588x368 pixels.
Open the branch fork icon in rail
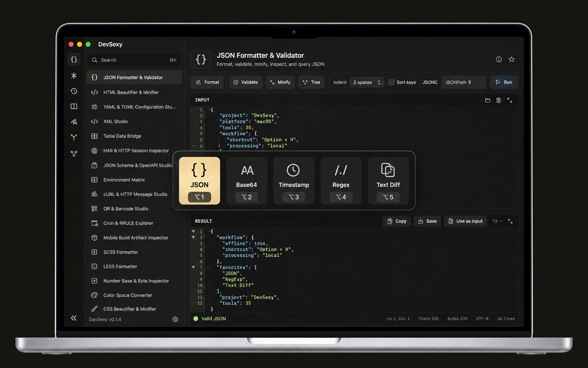74,137
